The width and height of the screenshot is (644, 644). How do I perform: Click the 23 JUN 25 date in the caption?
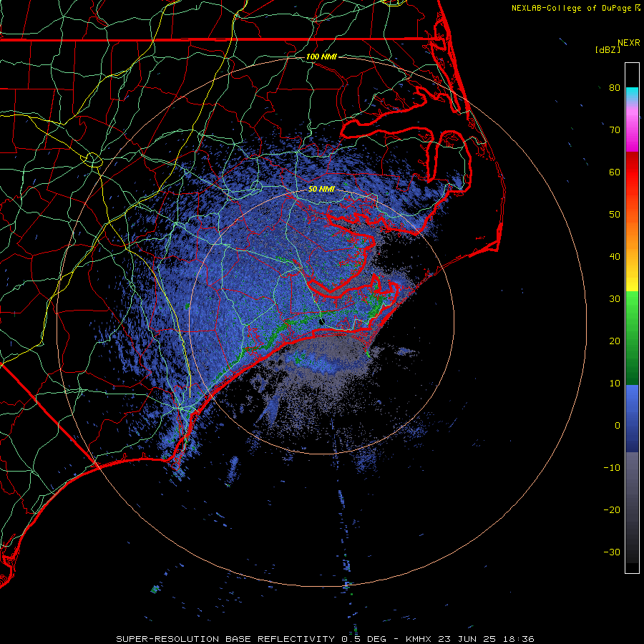(467, 639)
